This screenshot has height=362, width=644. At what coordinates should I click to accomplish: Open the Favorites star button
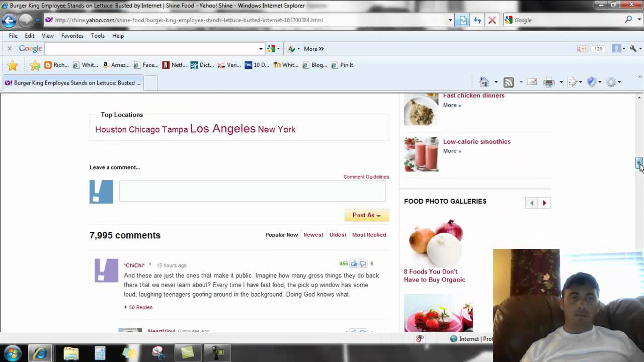13,65
